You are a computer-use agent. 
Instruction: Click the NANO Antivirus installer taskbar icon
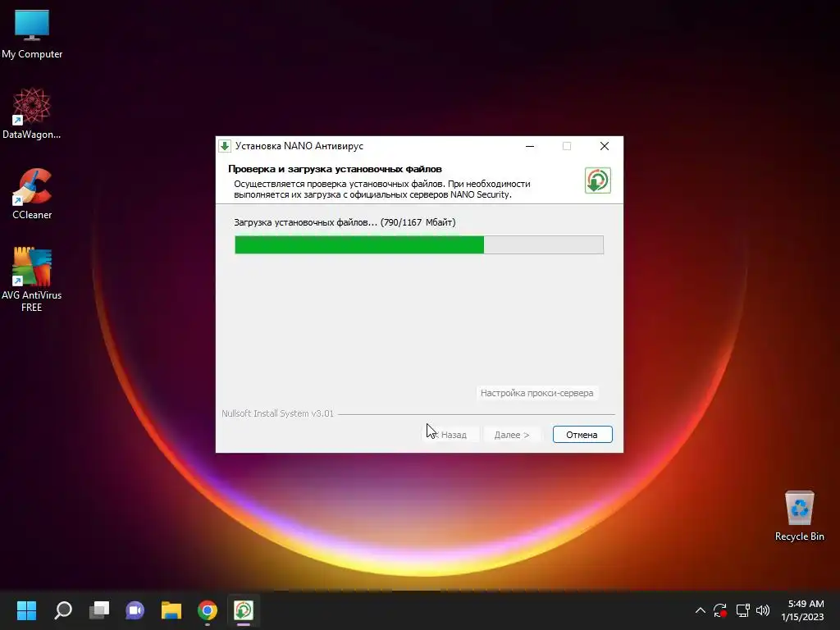(243, 610)
